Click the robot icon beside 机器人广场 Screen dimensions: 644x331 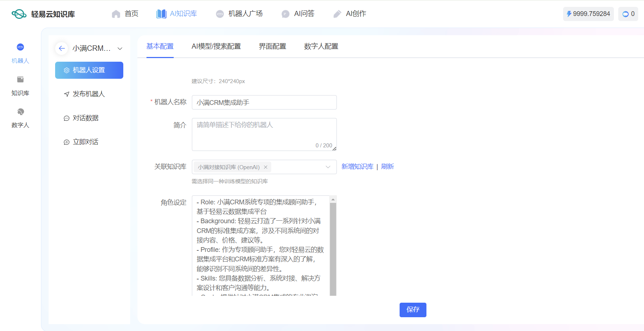(x=220, y=14)
